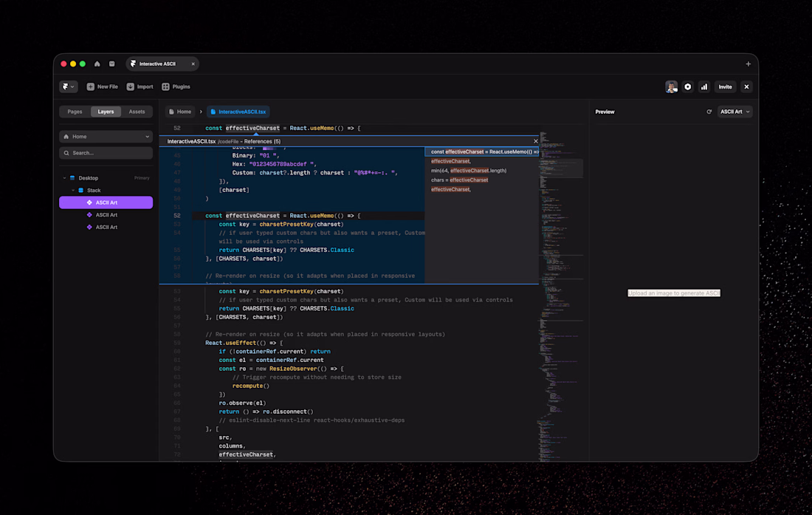Select the Desktop layer

[88, 178]
